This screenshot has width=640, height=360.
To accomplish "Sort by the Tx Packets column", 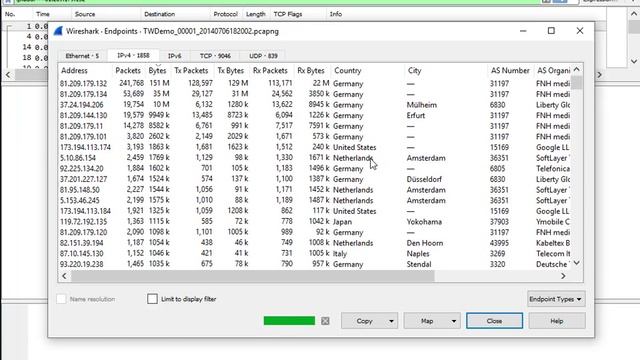I will 191,71.
